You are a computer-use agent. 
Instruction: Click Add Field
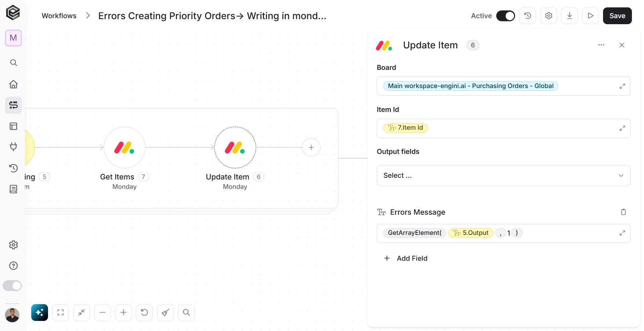coord(406,258)
